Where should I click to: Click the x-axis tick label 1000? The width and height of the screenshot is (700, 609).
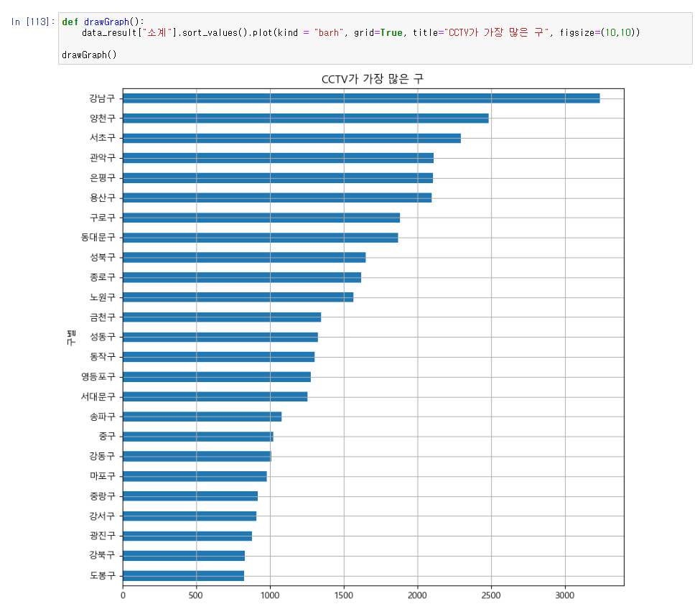pos(270,595)
